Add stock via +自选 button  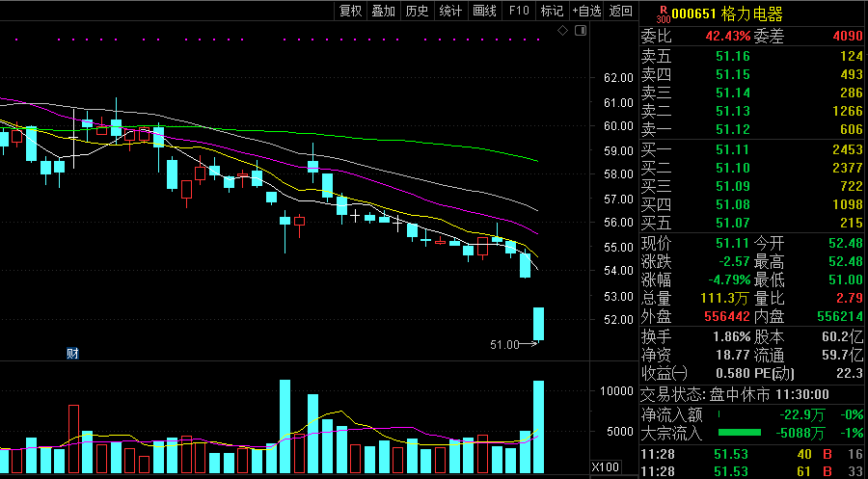[586, 11]
